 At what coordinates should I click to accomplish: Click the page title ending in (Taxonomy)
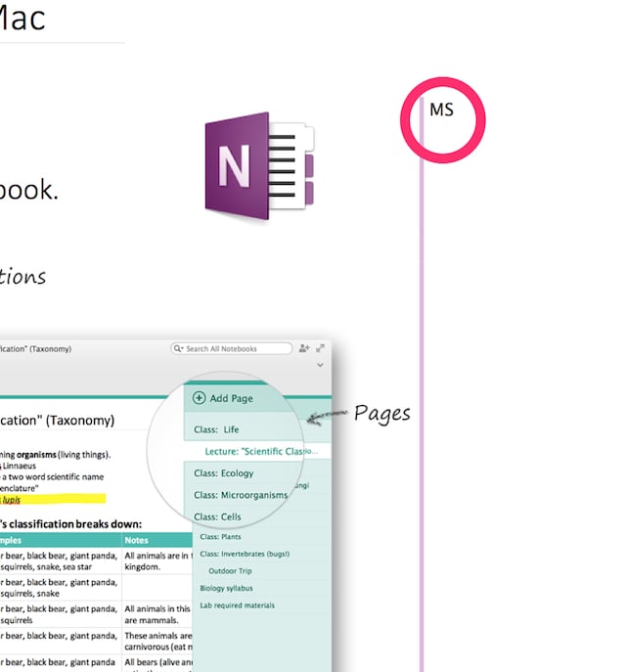[x=58, y=420]
